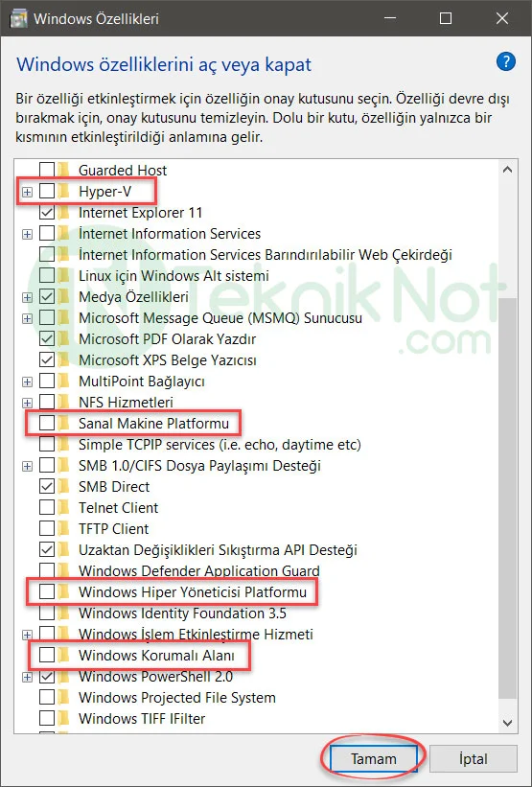Click the Windows Özellikleri title bar icon
The image size is (532, 787).
pos(20,18)
